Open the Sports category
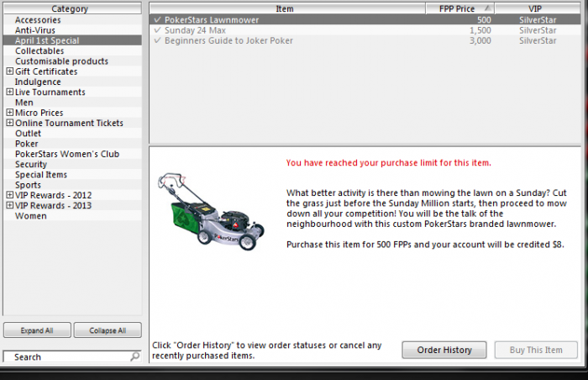 [x=28, y=185]
